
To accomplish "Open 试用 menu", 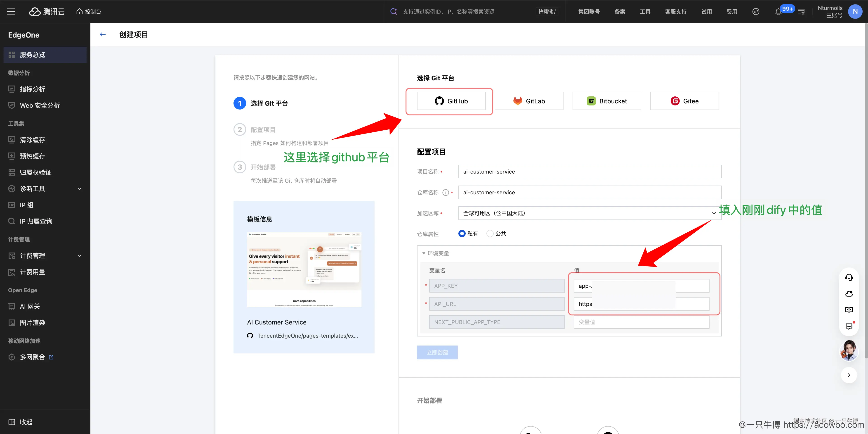I will tap(707, 12).
